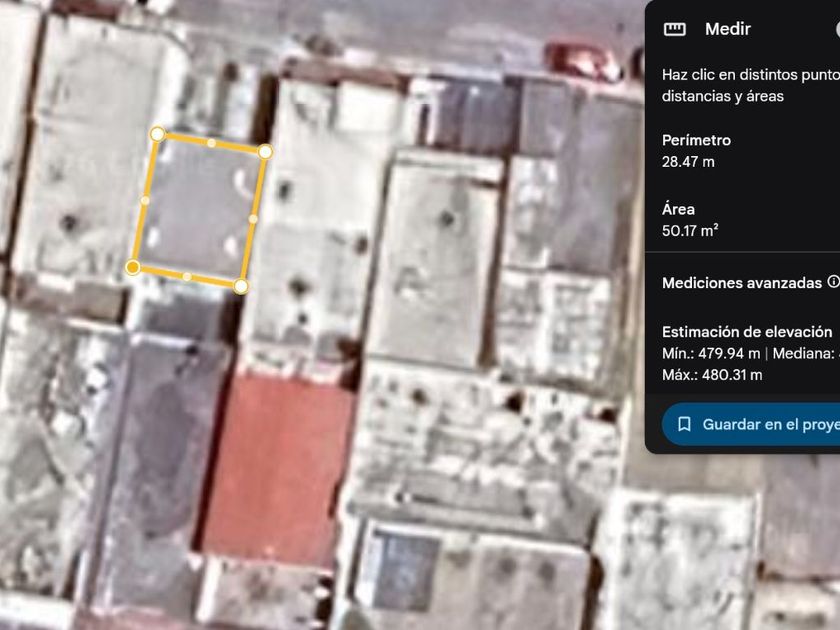Click the midpoint handle on the polygon's top edge
840x630 pixels.
pyautogui.click(x=212, y=143)
